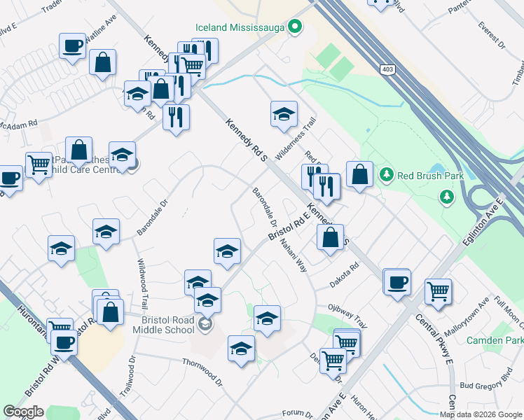Select the Highway 403 shield
The image size is (524, 420).
(387, 69)
